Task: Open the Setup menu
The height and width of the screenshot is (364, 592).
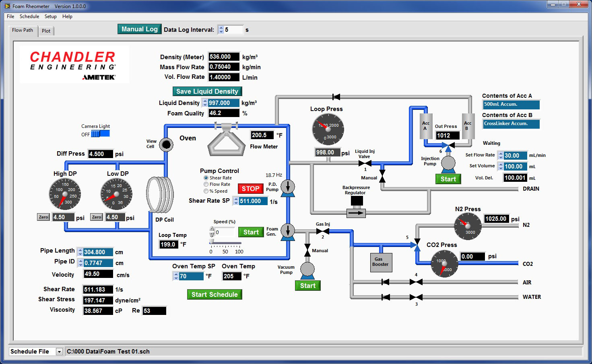Action: tap(50, 16)
